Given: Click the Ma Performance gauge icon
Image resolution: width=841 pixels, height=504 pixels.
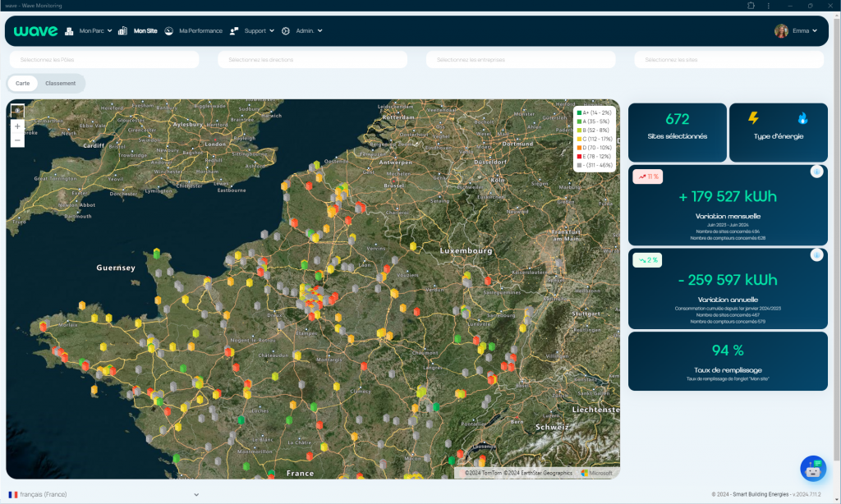Looking at the screenshot, I should pos(168,31).
